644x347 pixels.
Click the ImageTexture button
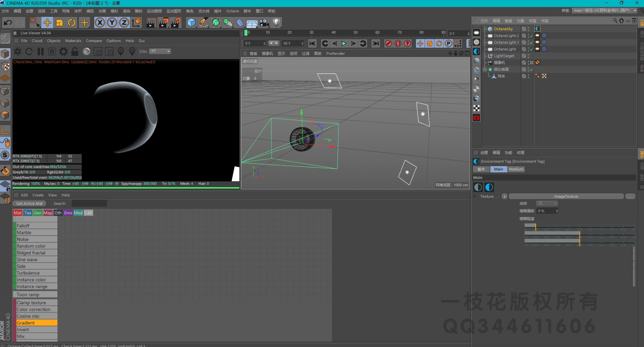coord(566,197)
